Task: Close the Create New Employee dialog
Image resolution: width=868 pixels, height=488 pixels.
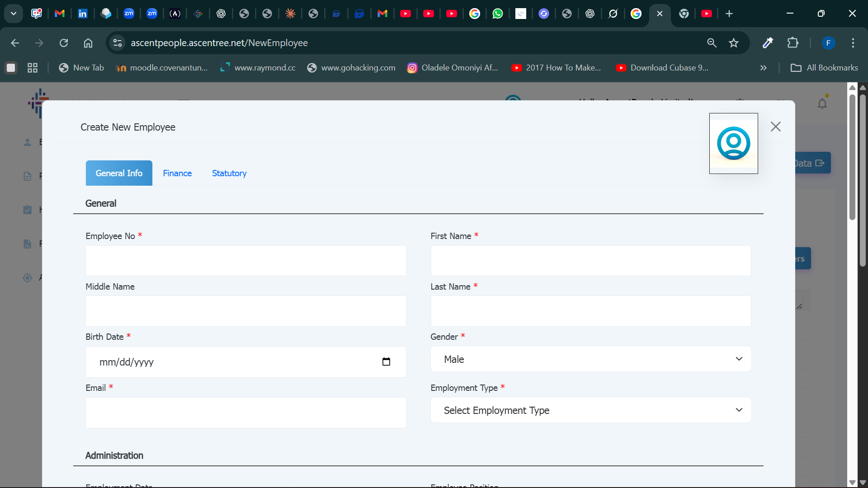Action: [x=775, y=127]
